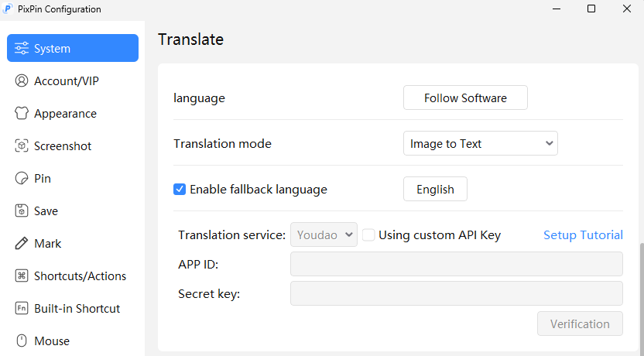This screenshot has height=356, width=644.
Task: Click the Built-in Shortcut Fn icon
Action: [x=22, y=308]
